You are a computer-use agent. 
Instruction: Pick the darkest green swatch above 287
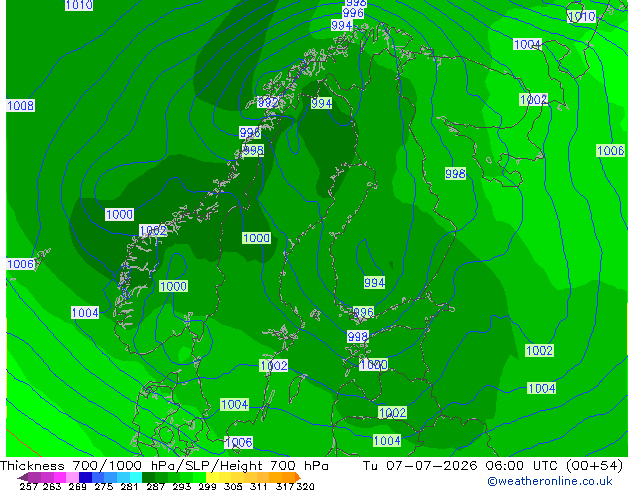tap(148, 477)
